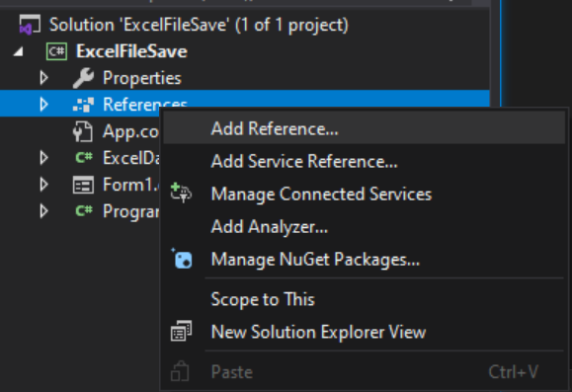Expand the Program file node
572x392 pixels.
(43, 211)
